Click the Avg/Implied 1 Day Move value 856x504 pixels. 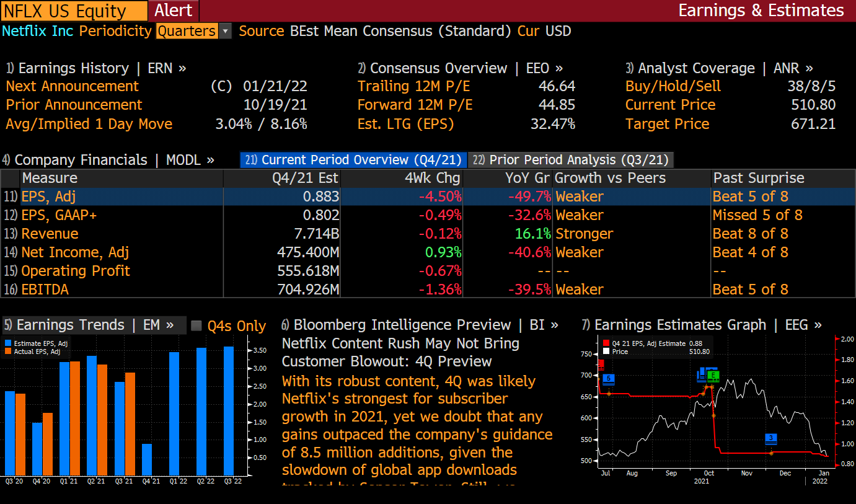[261, 124]
